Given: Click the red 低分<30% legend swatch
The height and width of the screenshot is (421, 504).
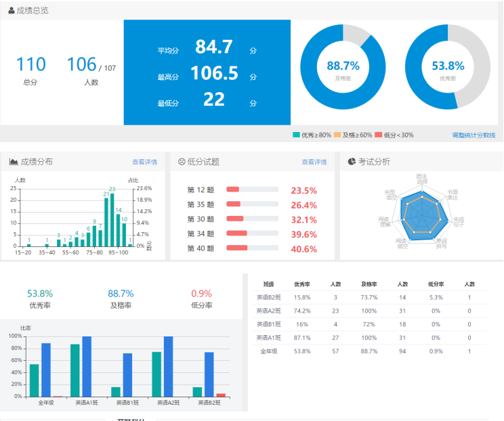Looking at the screenshot, I should pyautogui.click(x=378, y=135).
